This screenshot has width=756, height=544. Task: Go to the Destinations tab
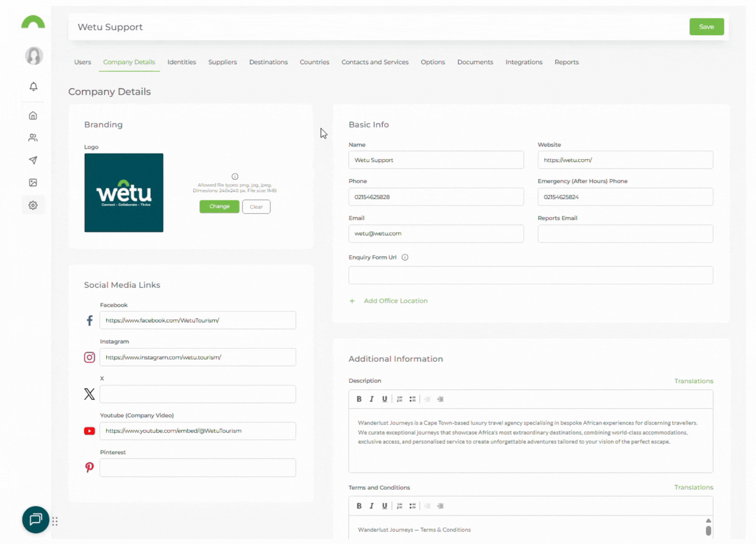268,62
